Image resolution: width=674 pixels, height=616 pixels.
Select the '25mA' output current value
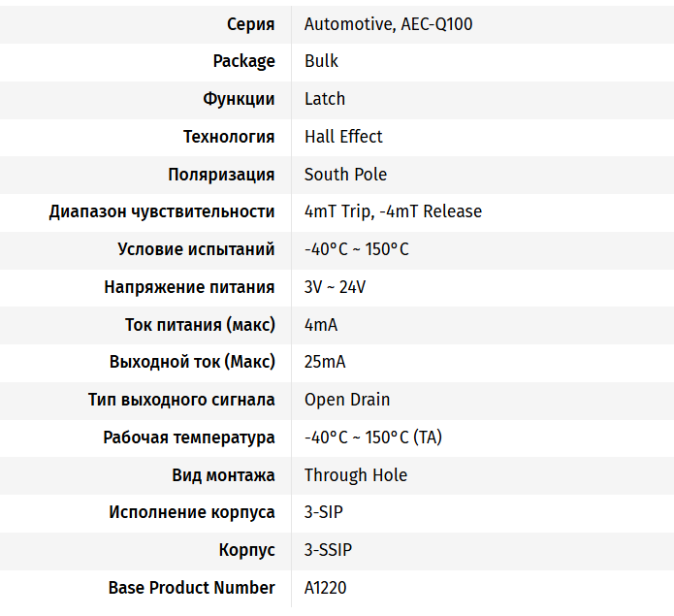[325, 362]
